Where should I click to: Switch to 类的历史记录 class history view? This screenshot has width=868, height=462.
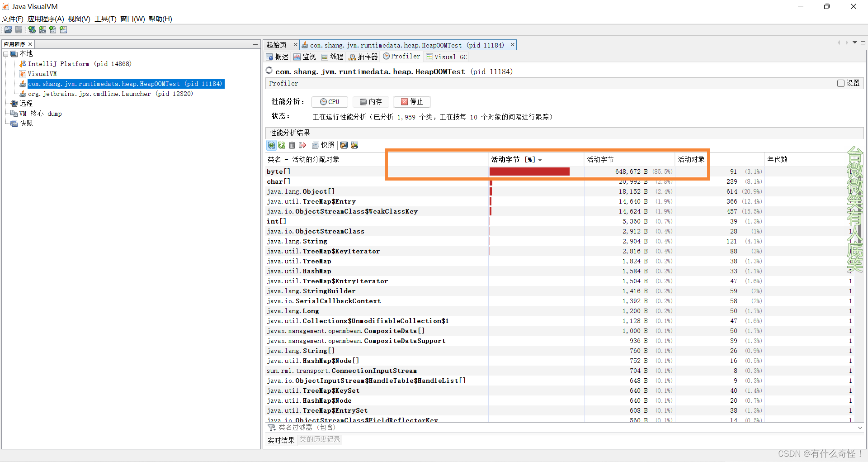(320, 439)
